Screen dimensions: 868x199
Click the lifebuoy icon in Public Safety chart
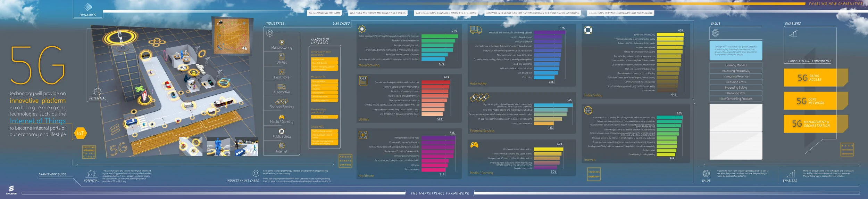pos(588,30)
